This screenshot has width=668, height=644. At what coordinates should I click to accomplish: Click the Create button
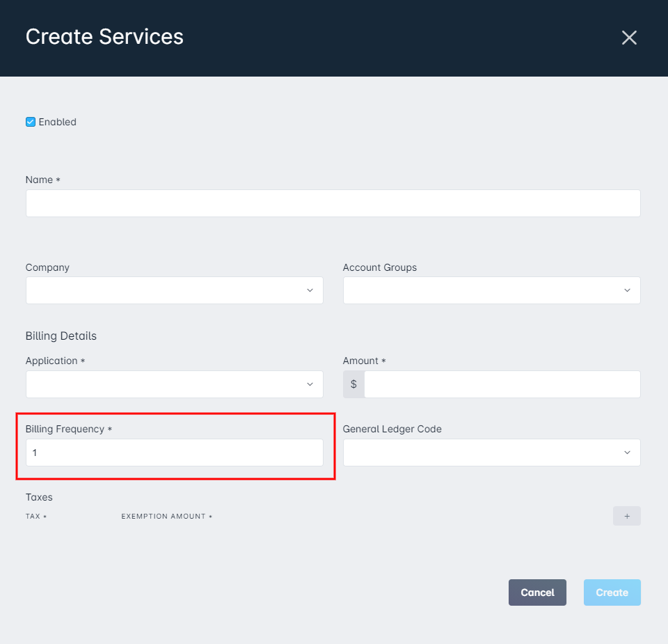click(x=612, y=592)
